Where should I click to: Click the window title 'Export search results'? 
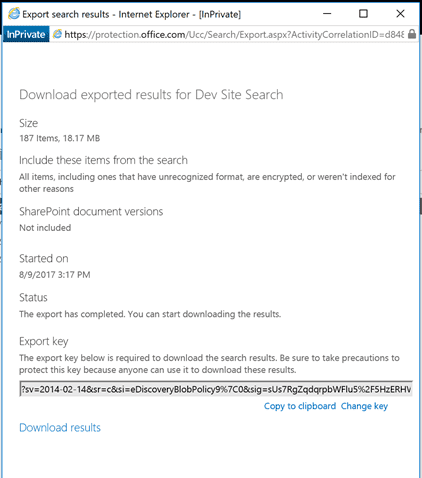tap(66, 14)
